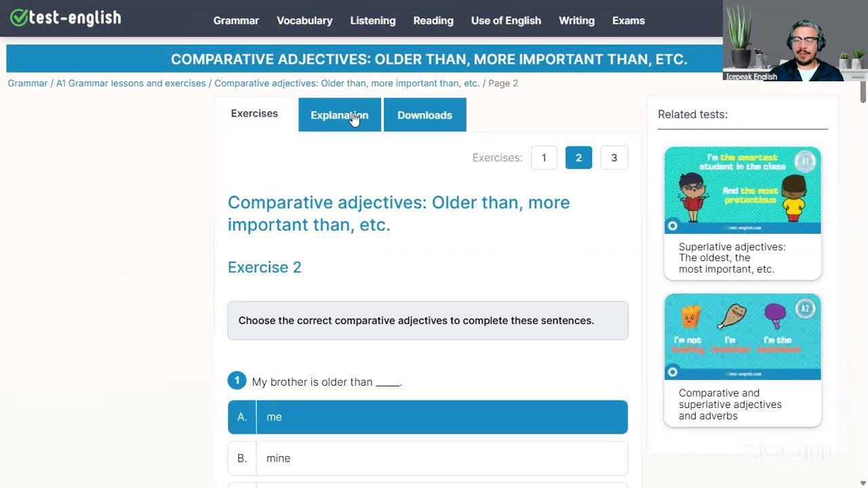
Task: Go to the Exams menu
Action: pyautogui.click(x=629, y=20)
